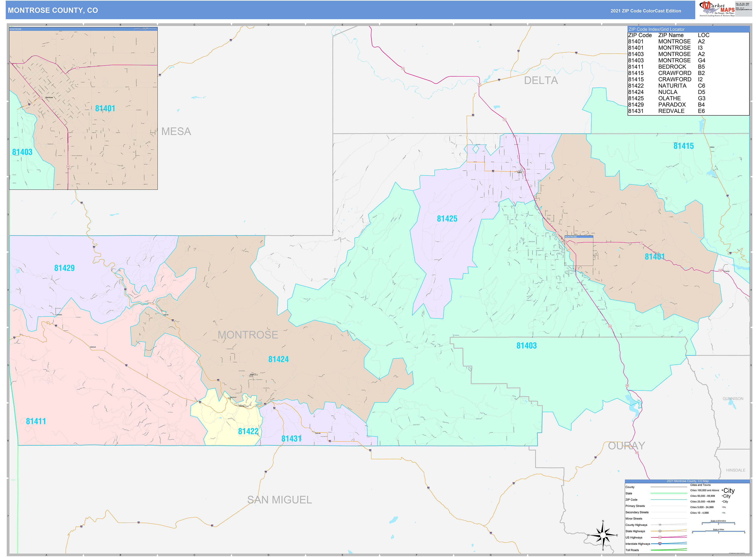Viewport: 756px width, 557px height.
Task: Click the "LOC" column header in index
Action: click(x=703, y=35)
